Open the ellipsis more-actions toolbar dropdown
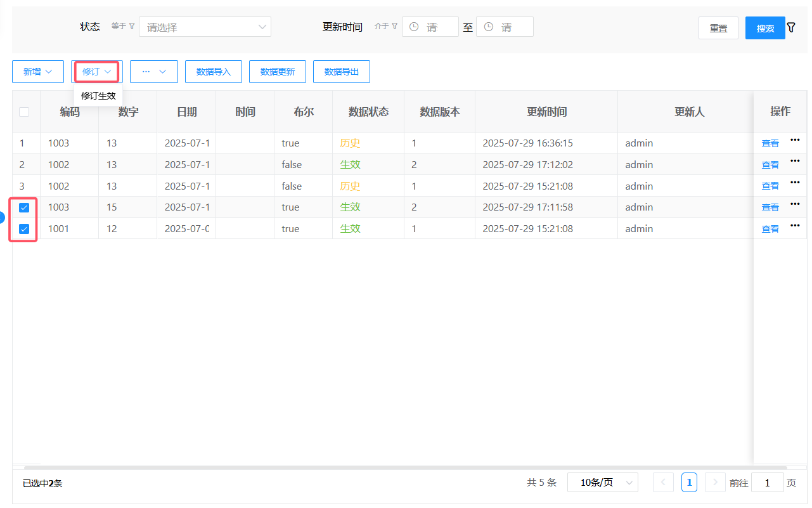812x508 pixels. point(154,72)
